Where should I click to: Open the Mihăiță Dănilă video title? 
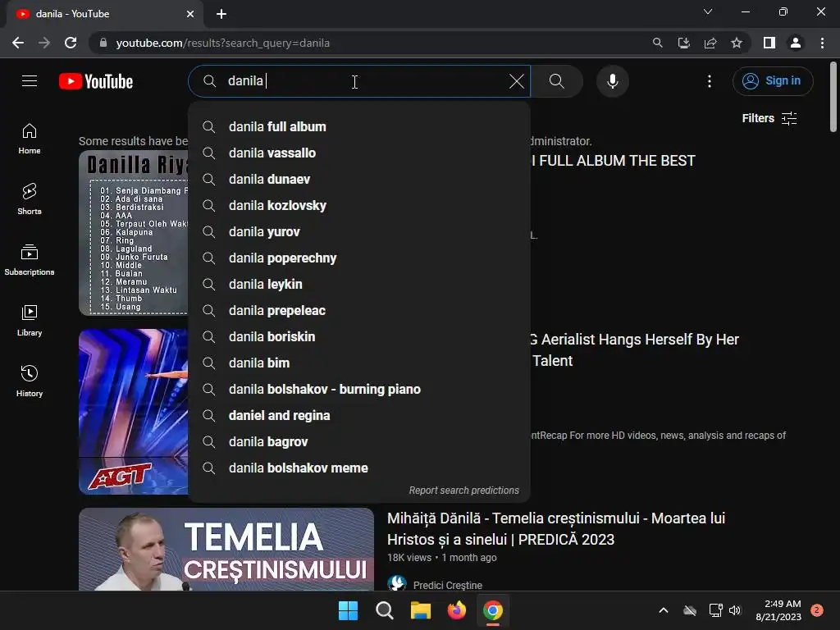pyautogui.click(x=556, y=529)
